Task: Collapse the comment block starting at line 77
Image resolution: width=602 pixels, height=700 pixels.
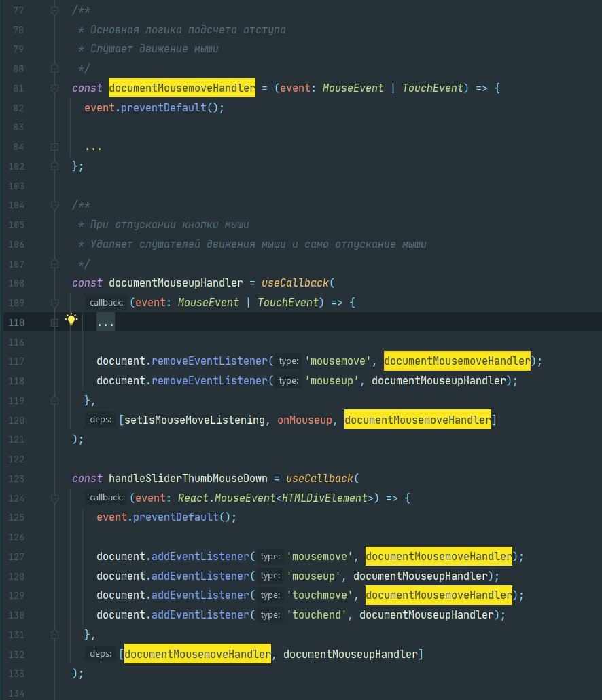Action: click(x=54, y=10)
